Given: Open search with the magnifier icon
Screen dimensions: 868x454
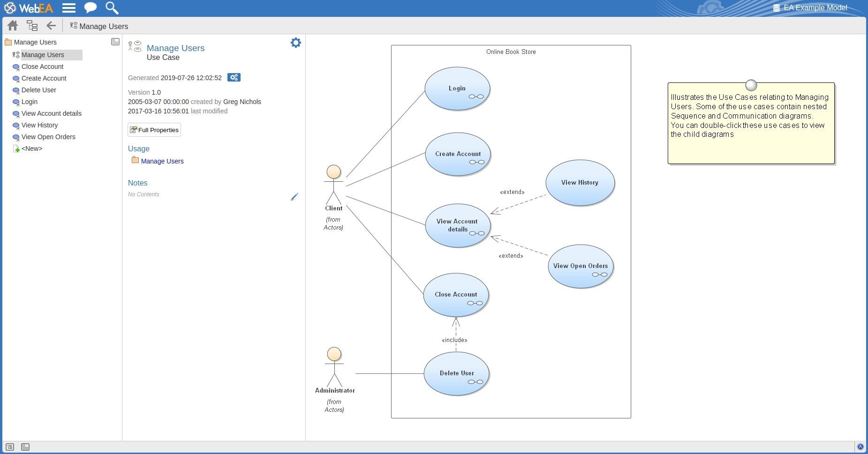Looking at the screenshot, I should coord(112,8).
